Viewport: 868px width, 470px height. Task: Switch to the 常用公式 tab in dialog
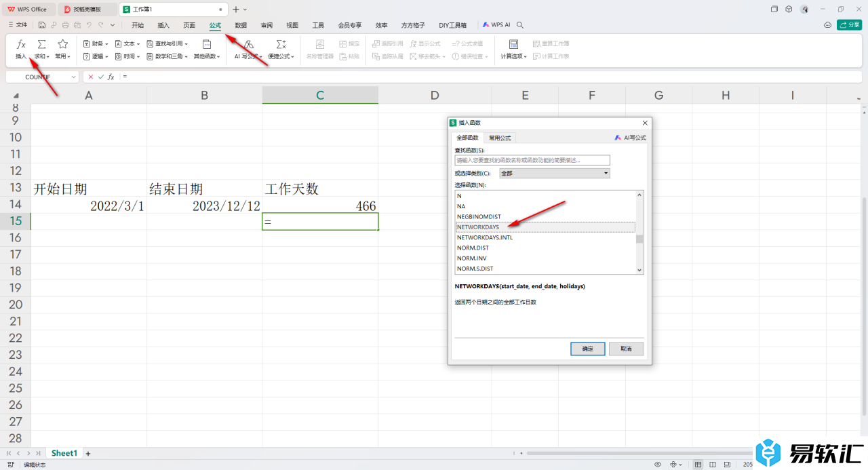(500, 138)
